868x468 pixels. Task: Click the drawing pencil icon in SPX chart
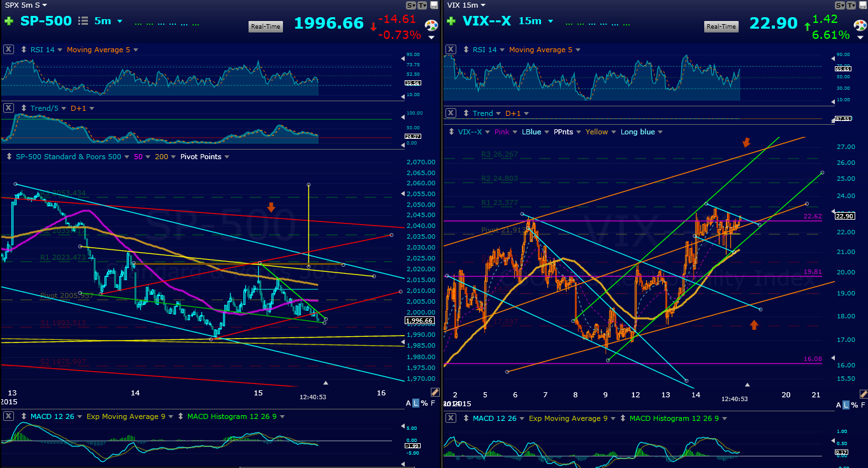click(x=435, y=393)
